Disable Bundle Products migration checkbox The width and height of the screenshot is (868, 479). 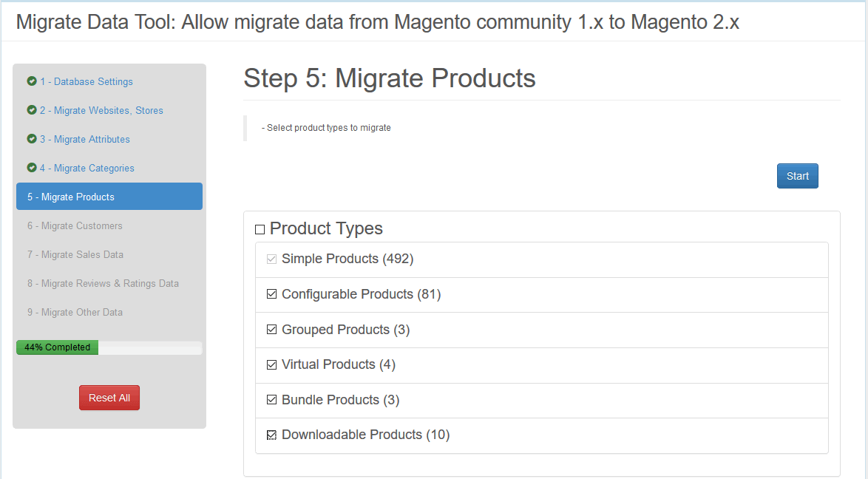272,400
